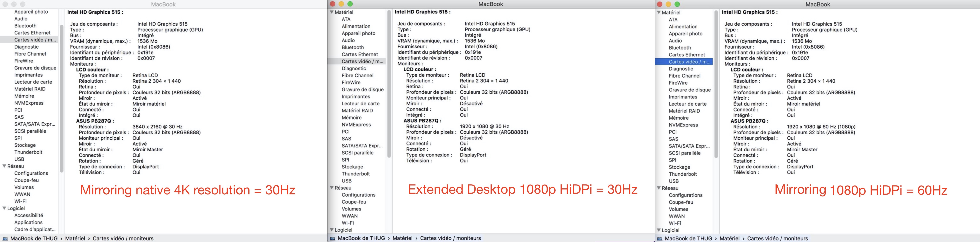Viewport: 980px width, 242px height.
Task: Click the LCD couleur heading in the right window
Action: (747, 70)
